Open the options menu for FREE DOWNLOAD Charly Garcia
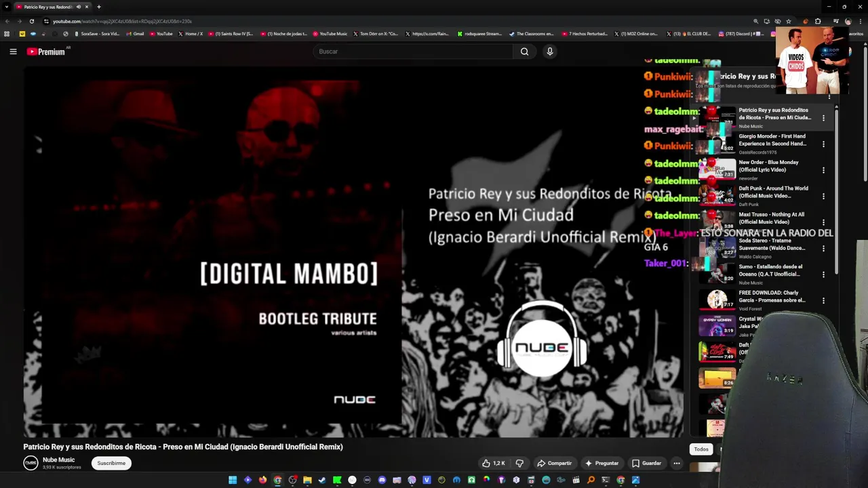868x488 pixels. 823,300
